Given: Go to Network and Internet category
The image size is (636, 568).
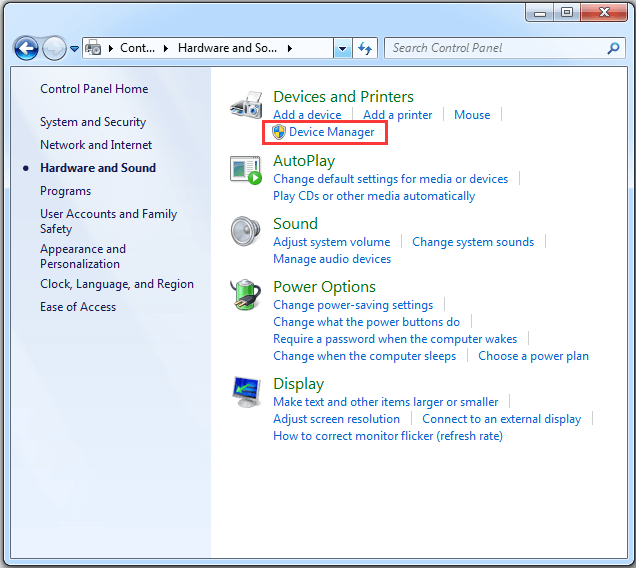Looking at the screenshot, I should (96, 145).
